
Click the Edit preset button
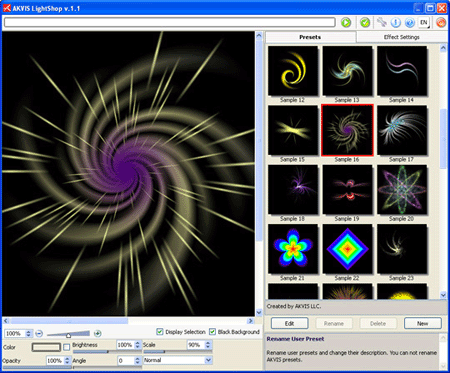289,323
